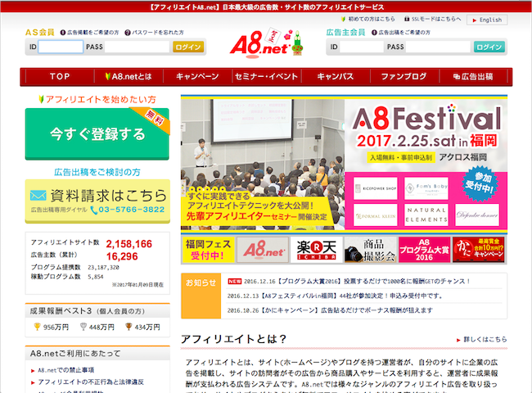Click the A8 Festival 2017 main banner
Image resolution: width=532 pixels, height=393 pixels.
[x=344, y=165]
